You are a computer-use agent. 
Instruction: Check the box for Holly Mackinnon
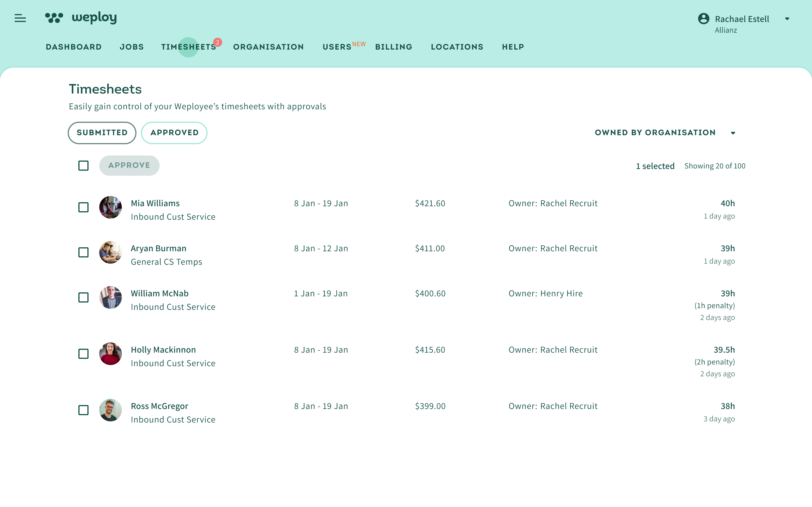(x=83, y=354)
